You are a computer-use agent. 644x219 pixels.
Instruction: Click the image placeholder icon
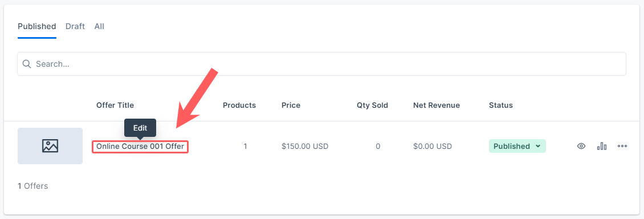click(50, 146)
